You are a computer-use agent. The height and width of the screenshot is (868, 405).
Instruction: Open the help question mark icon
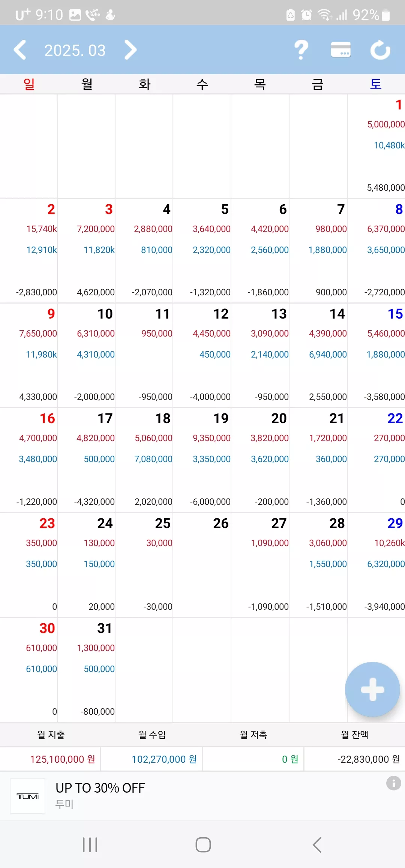[x=301, y=50]
